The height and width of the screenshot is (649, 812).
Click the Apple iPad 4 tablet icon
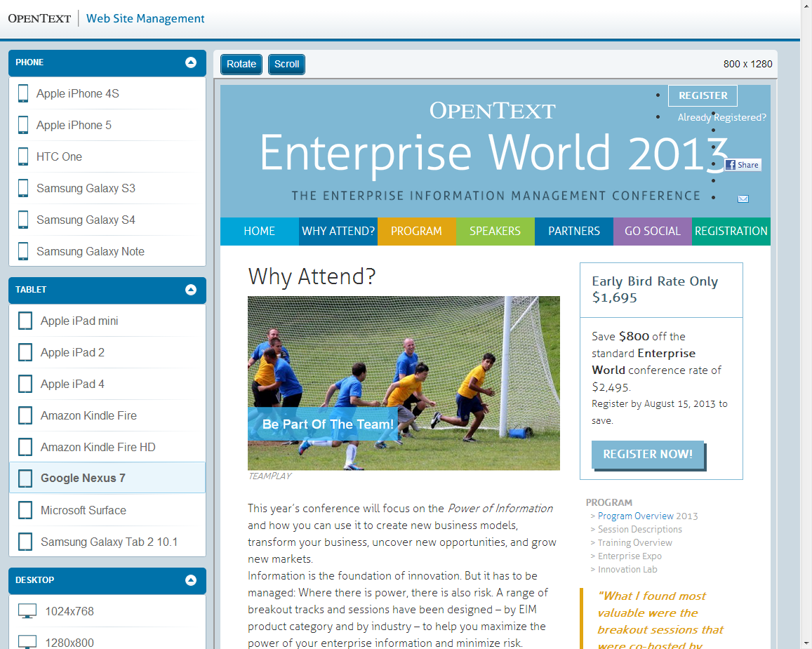[25, 384]
